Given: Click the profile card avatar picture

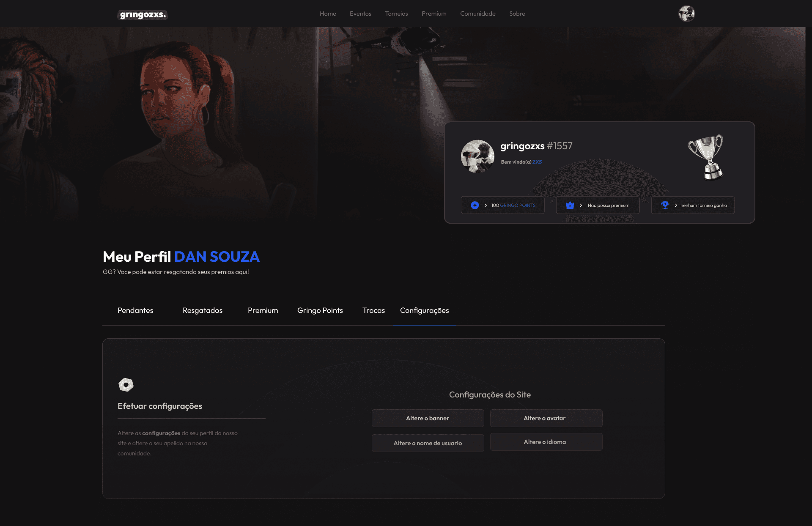Looking at the screenshot, I should click(x=477, y=156).
